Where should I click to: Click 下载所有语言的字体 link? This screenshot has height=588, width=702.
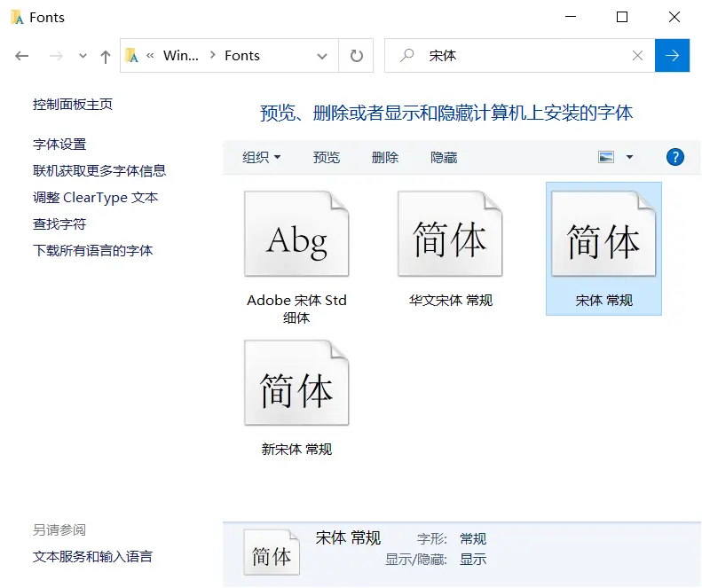click(92, 250)
